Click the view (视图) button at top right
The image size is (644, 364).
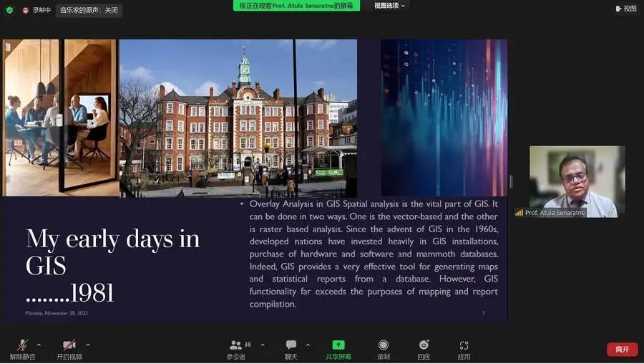click(625, 9)
